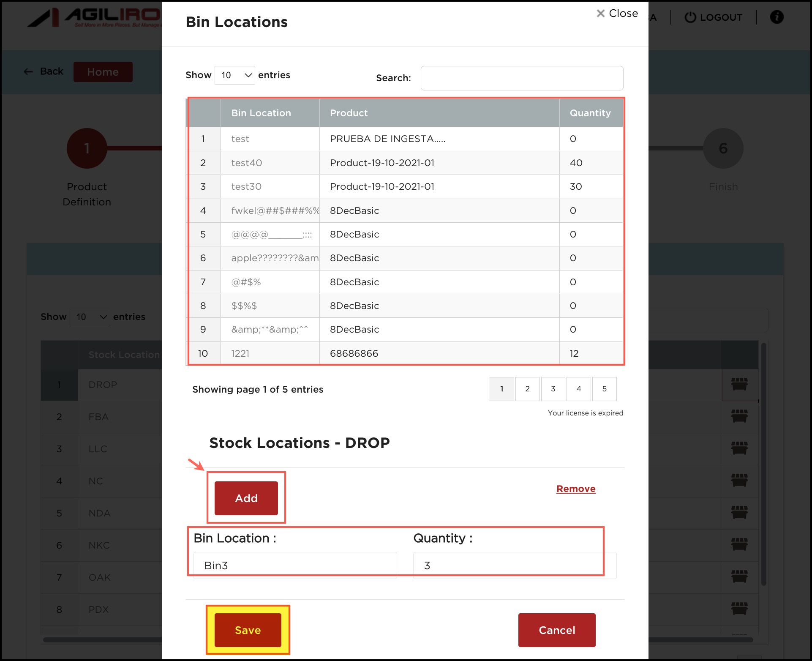812x661 pixels.
Task: Open bin icon for DROP row
Action: [x=739, y=384]
